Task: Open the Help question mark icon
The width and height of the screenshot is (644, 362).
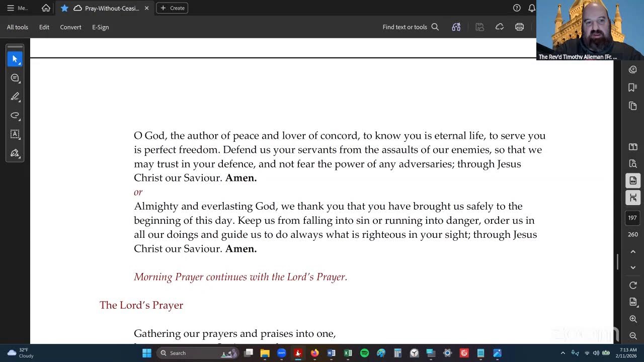Action: point(517,8)
